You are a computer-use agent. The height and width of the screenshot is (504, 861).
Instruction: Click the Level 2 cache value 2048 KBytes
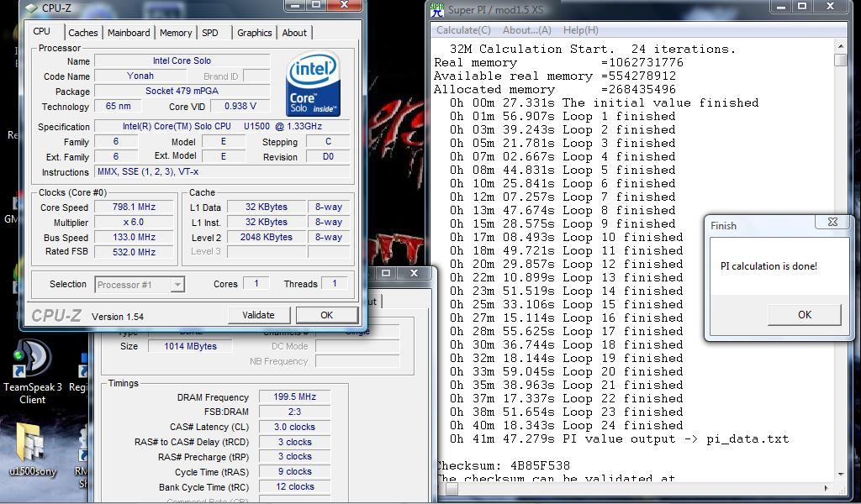(267, 237)
